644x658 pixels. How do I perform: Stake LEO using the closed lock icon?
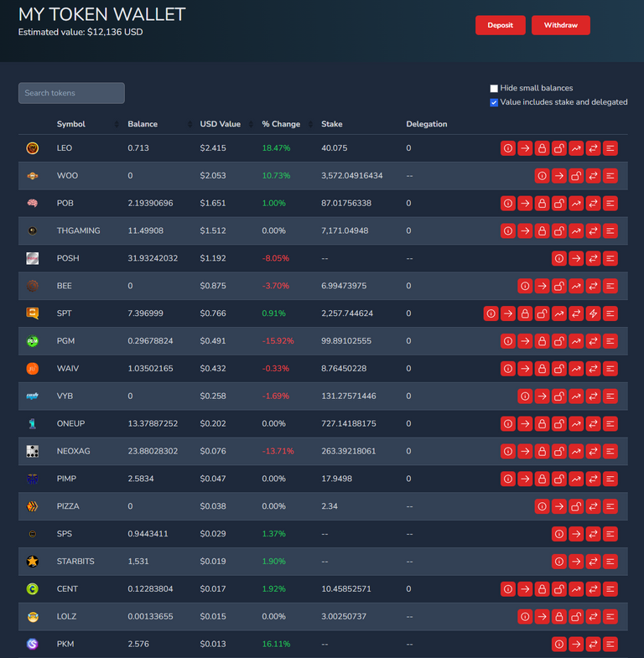542,148
